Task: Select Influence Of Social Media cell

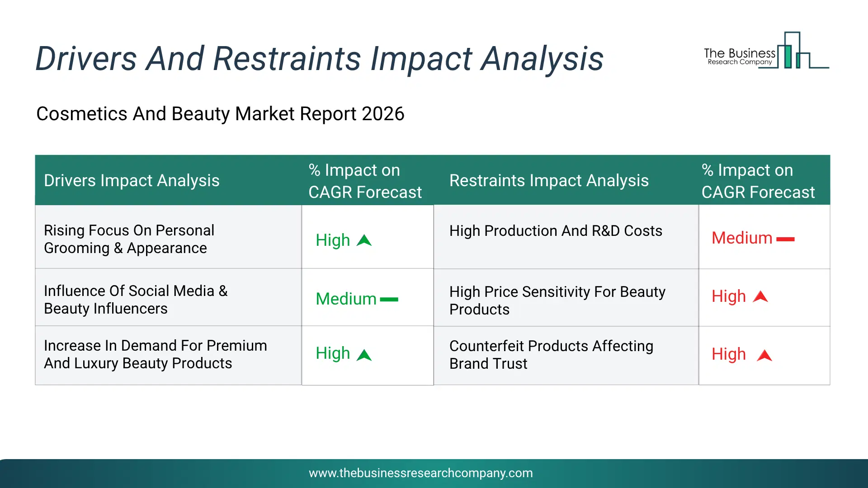Action: [168, 298]
